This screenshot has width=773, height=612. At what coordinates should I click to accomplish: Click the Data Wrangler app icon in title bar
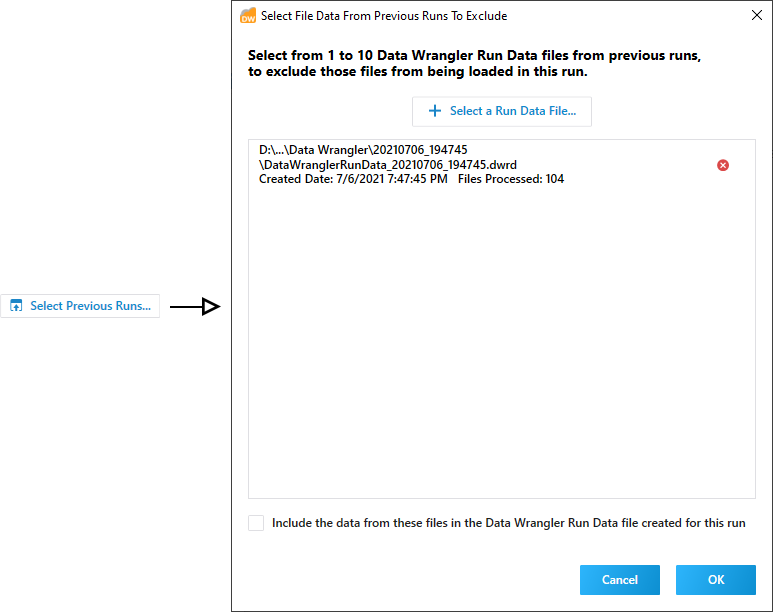click(247, 16)
